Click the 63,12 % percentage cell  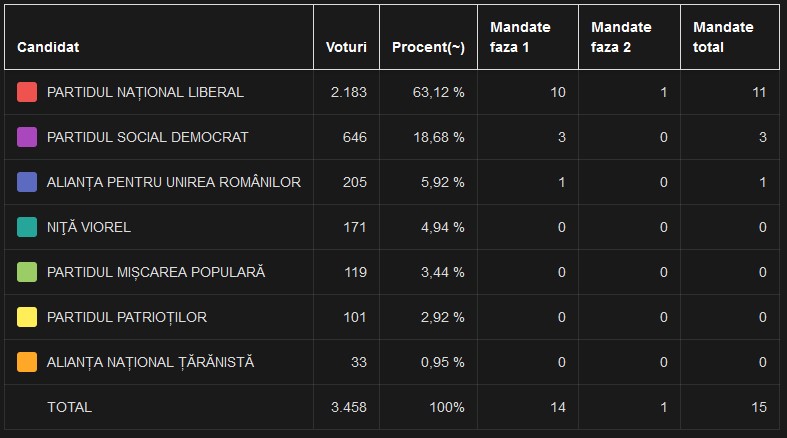[438, 92]
